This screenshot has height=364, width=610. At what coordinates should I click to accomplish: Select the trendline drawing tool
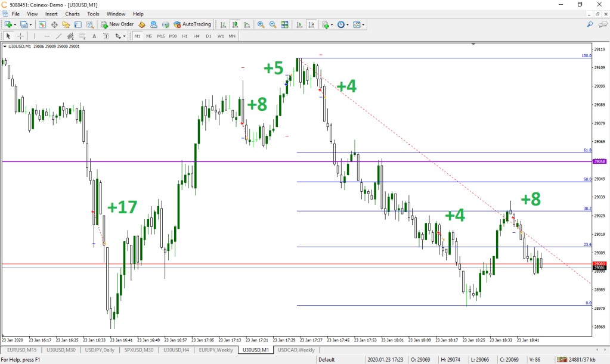click(x=58, y=36)
